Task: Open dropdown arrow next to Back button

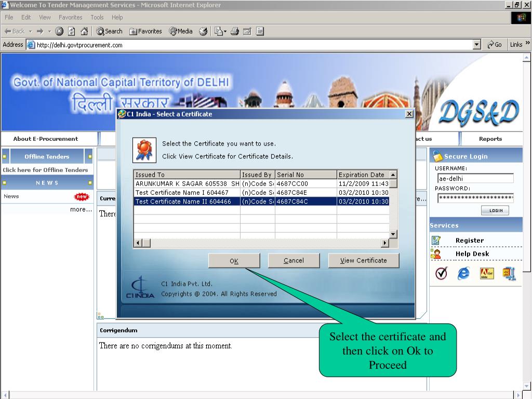Action: [30, 31]
